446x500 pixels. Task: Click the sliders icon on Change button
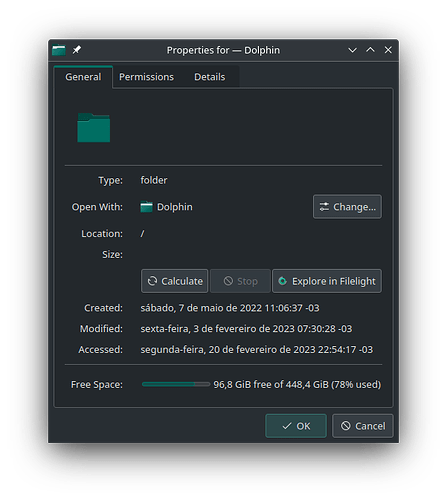pyautogui.click(x=324, y=207)
